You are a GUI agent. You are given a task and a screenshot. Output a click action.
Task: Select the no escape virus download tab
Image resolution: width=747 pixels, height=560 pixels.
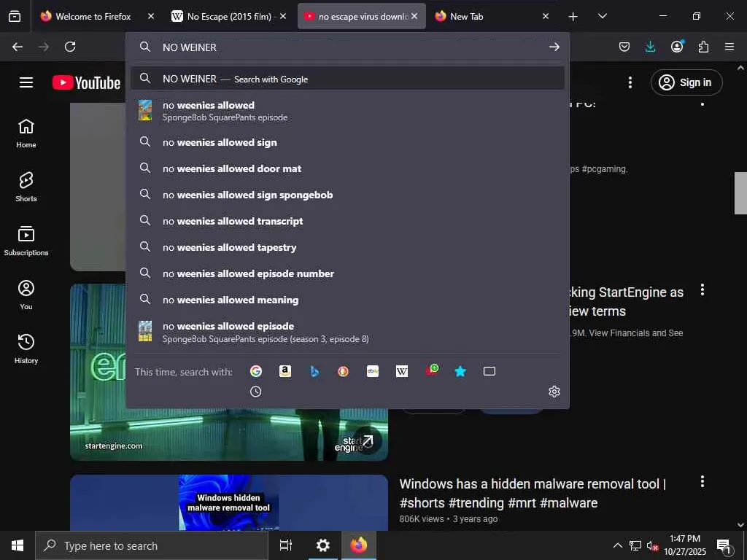tap(362, 17)
